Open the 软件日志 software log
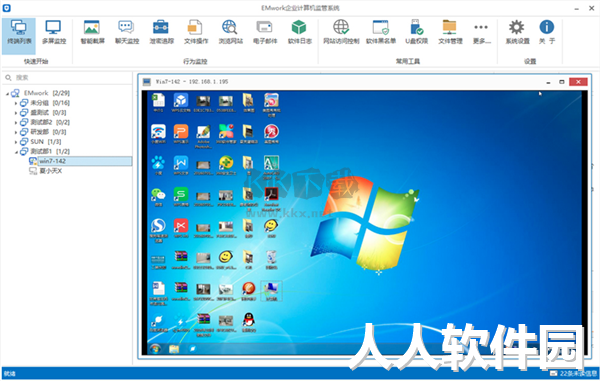 (x=300, y=33)
